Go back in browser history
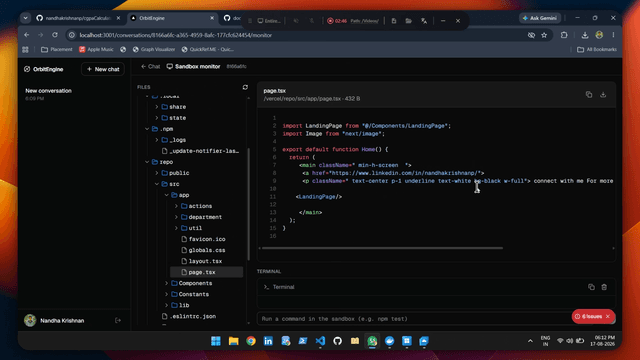This screenshot has height=360, width=640. click(27, 35)
